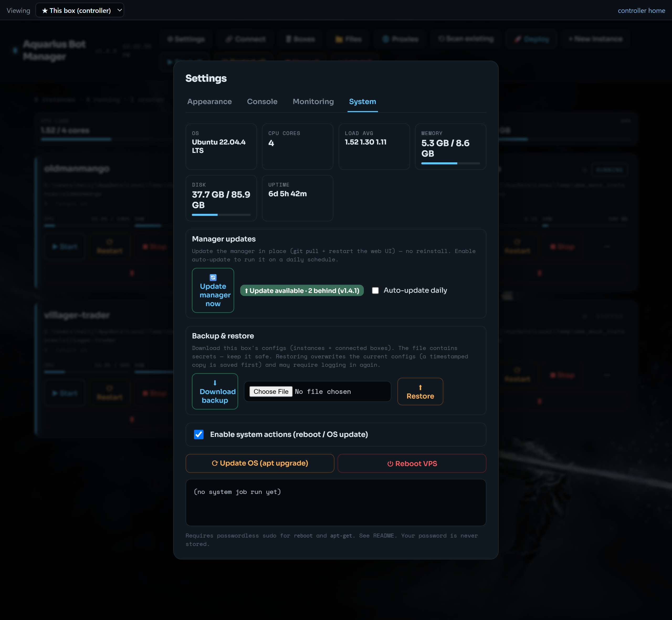The height and width of the screenshot is (620, 672).
Task: Click the Choose File button
Action: [x=271, y=391]
